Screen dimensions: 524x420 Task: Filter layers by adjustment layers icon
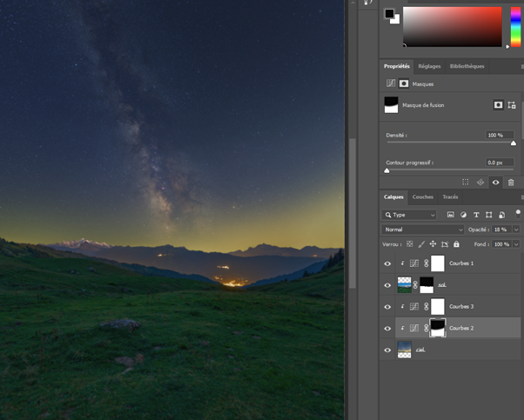click(463, 215)
